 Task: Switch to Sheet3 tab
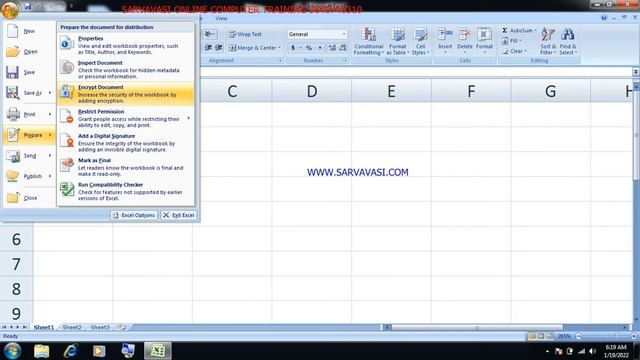(100, 327)
